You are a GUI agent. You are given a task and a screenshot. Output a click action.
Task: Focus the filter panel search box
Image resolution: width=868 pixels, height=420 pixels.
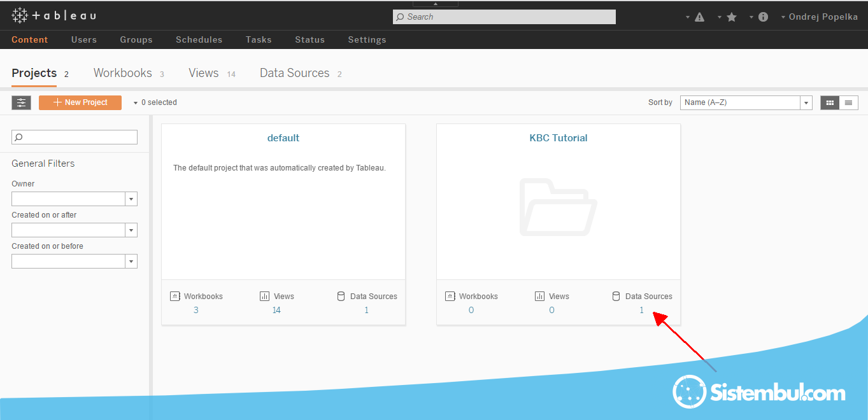(75, 137)
